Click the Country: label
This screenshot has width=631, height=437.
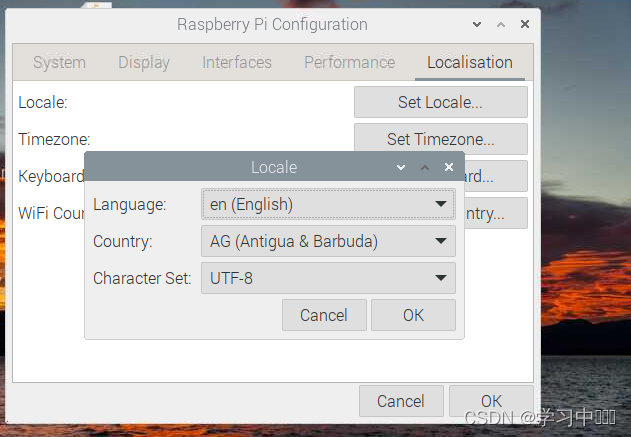point(123,241)
